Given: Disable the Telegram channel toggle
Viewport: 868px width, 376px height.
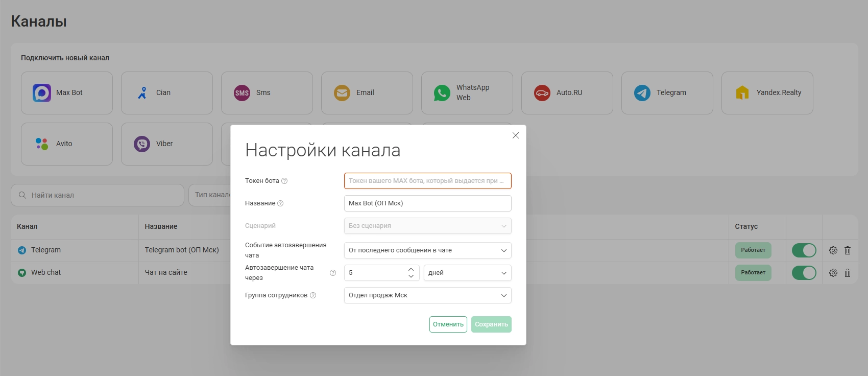Looking at the screenshot, I should tap(804, 250).
